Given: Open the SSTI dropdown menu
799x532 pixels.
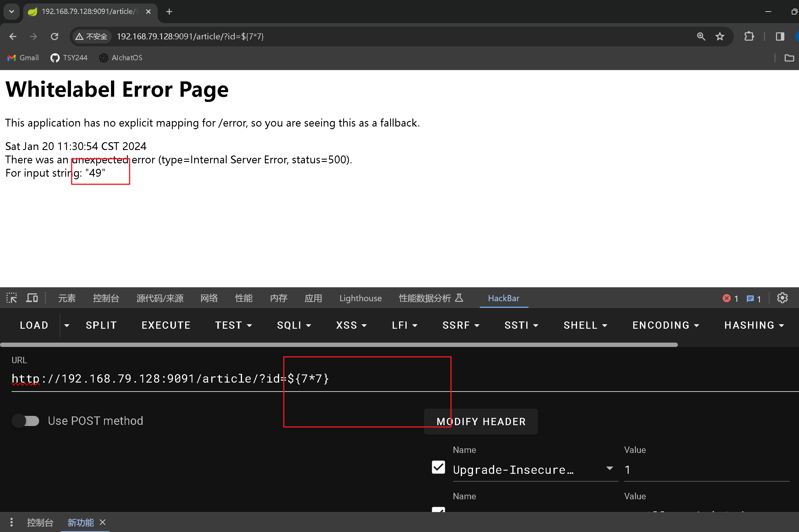Looking at the screenshot, I should click(x=521, y=325).
